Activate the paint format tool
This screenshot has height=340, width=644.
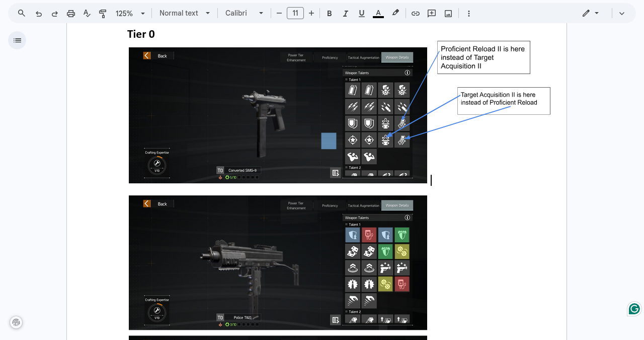(103, 14)
